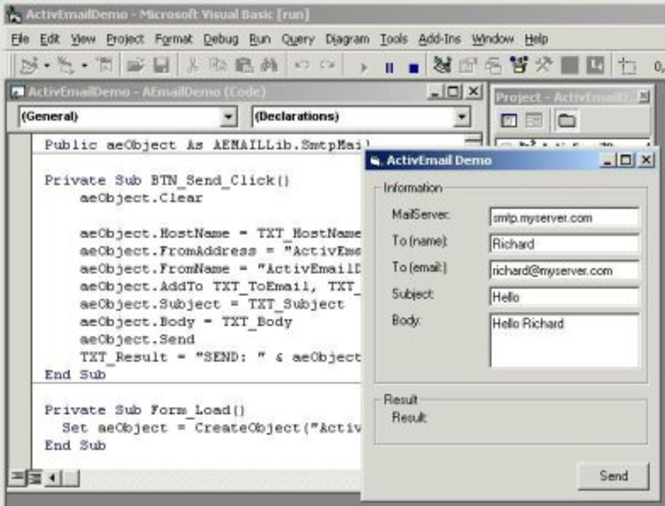Image resolution: width=665 pixels, height=506 pixels.
Task: Open the Add Form dropdown arrow
Action: tap(84, 66)
